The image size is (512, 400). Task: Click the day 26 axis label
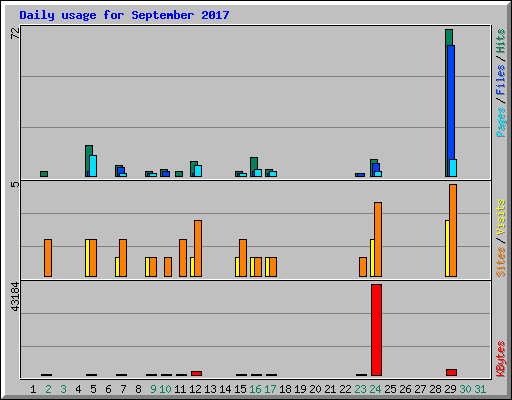click(405, 389)
